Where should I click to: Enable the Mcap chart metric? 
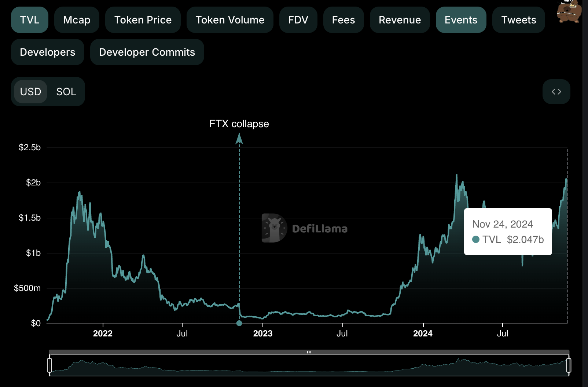coord(77,20)
